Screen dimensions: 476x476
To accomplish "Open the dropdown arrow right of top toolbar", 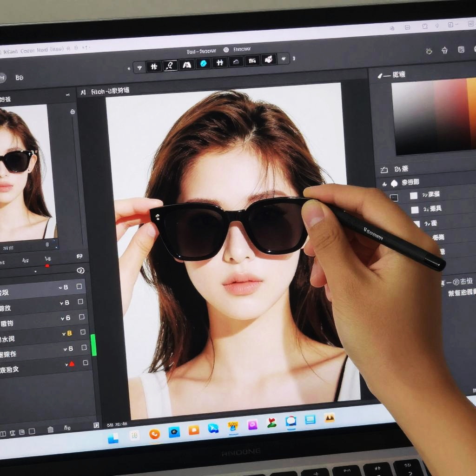I will [x=283, y=59].
